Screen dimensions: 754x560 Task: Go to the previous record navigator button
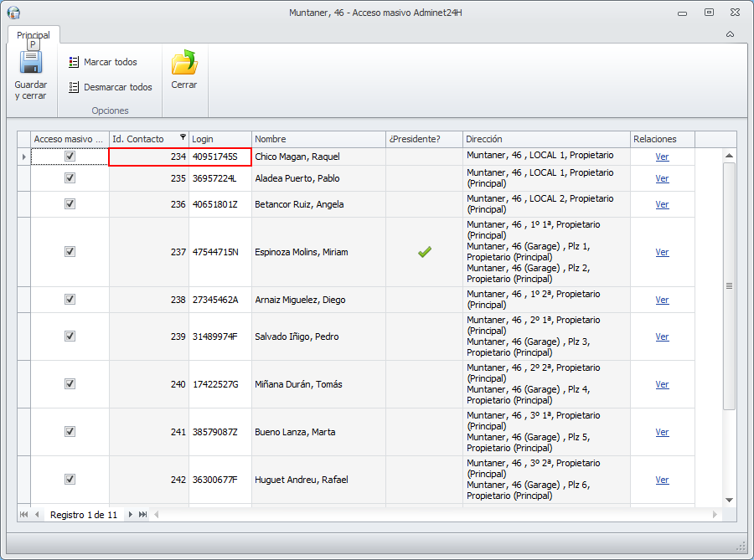(x=37, y=514)
